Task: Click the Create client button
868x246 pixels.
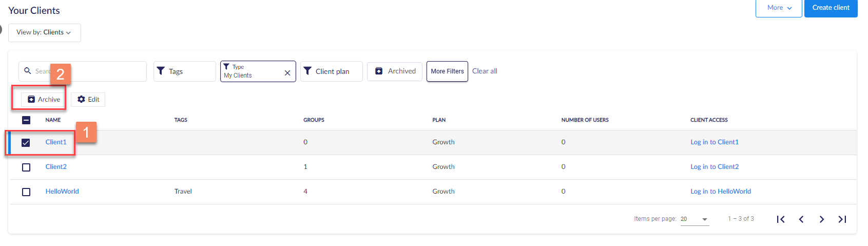Action: click(831, 8)
